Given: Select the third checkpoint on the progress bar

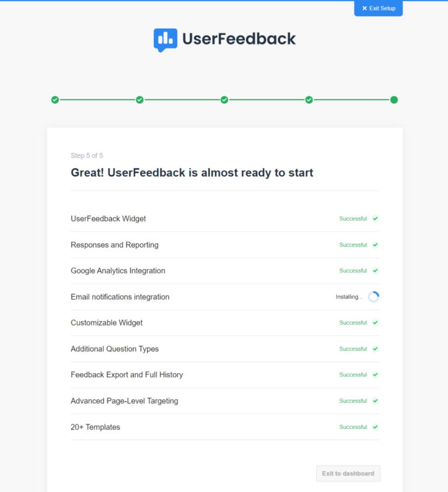Looking at the screenshot, I should (224, 100).
